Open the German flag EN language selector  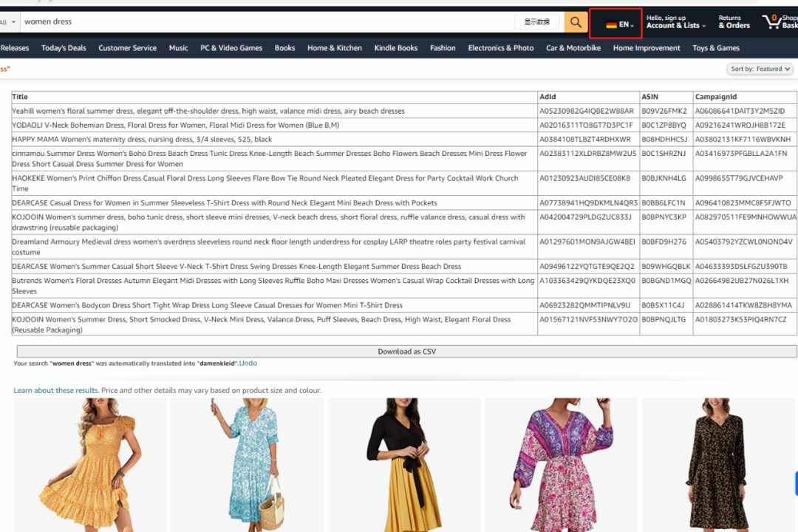coord(619,24)
